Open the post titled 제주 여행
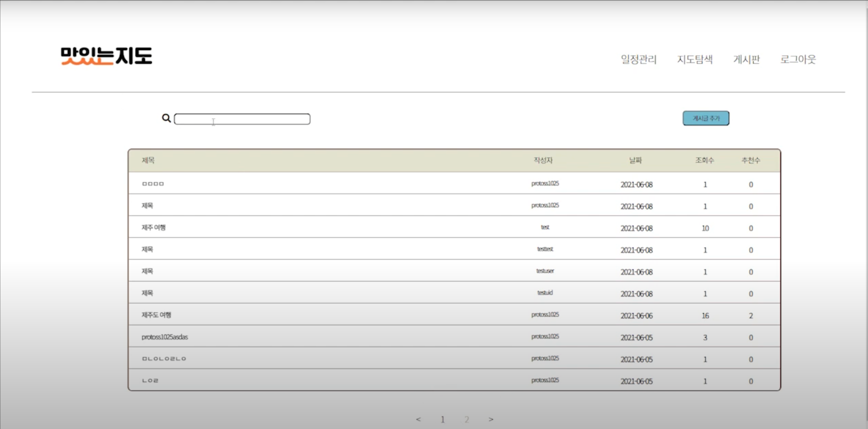The image size is (868, 429). [x=153, y=228]
